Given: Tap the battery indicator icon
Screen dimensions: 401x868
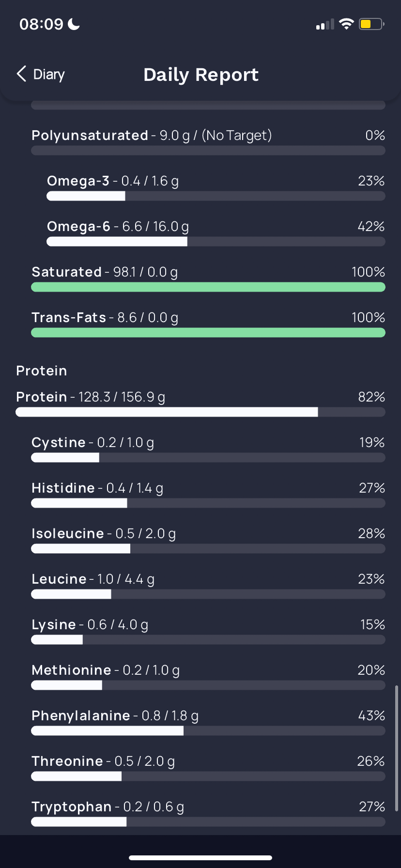Looking at the screenshot, I should coord(371,24).
